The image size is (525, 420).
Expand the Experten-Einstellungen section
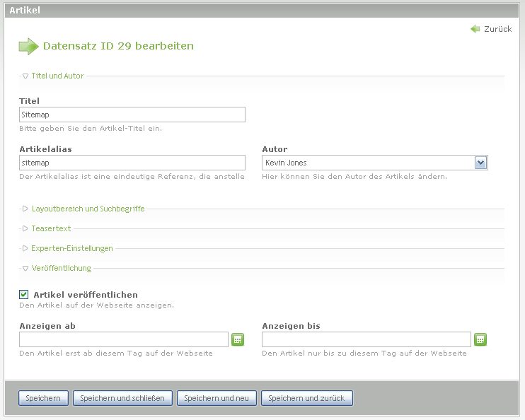(x=71, y=248)
